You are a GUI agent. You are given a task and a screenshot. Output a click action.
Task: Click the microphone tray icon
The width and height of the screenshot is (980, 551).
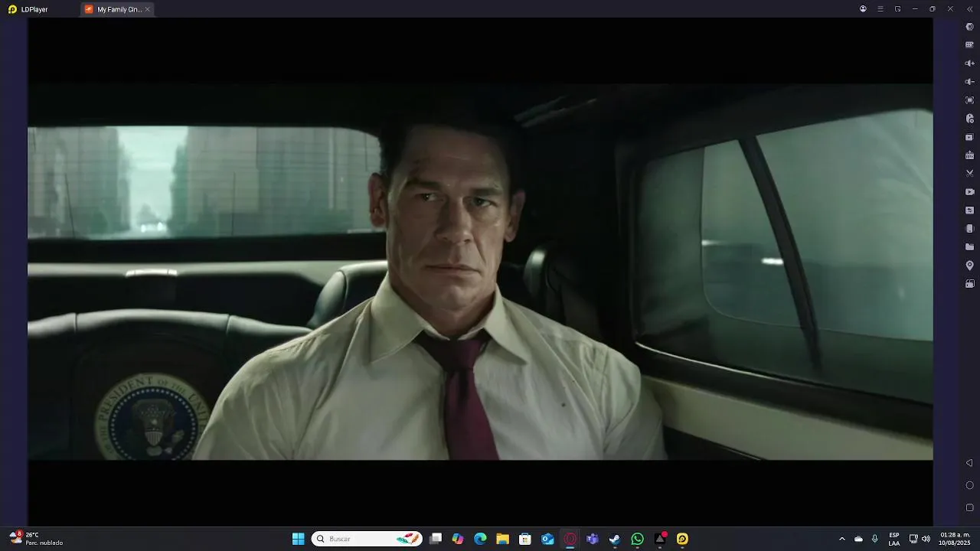(875, 539)
